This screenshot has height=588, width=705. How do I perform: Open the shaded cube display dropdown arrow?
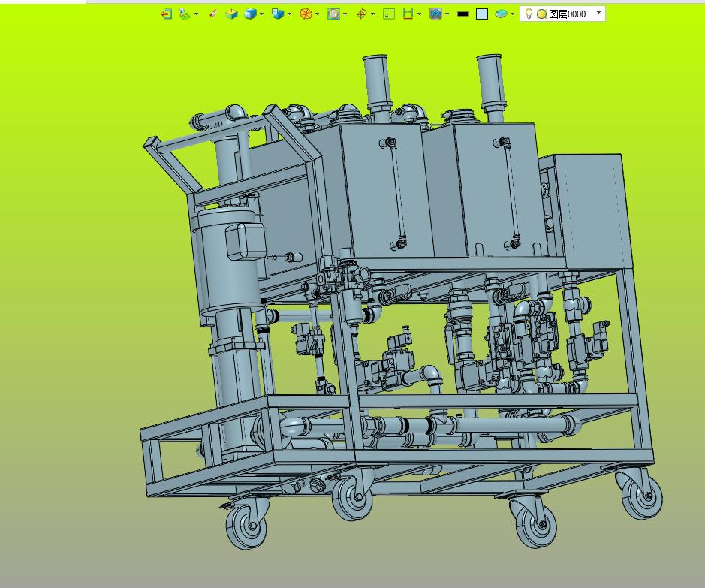262,14
